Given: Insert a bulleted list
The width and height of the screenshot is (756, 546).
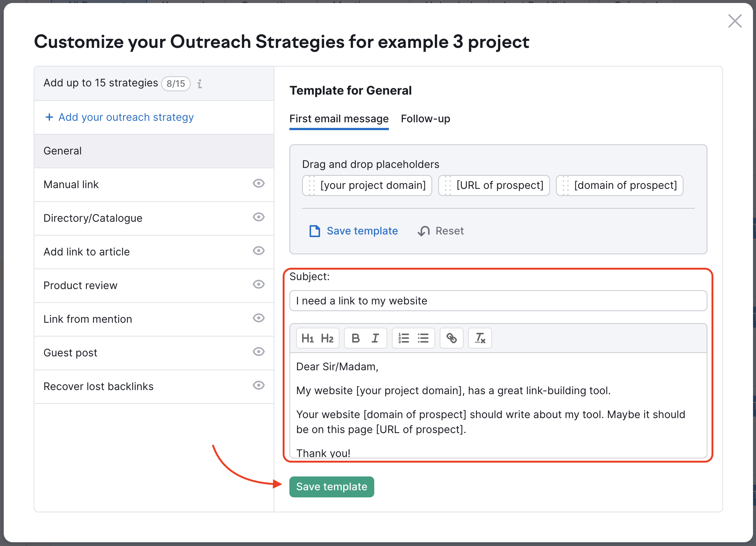Looking at the screenshot, I should (x=423, y=338).
